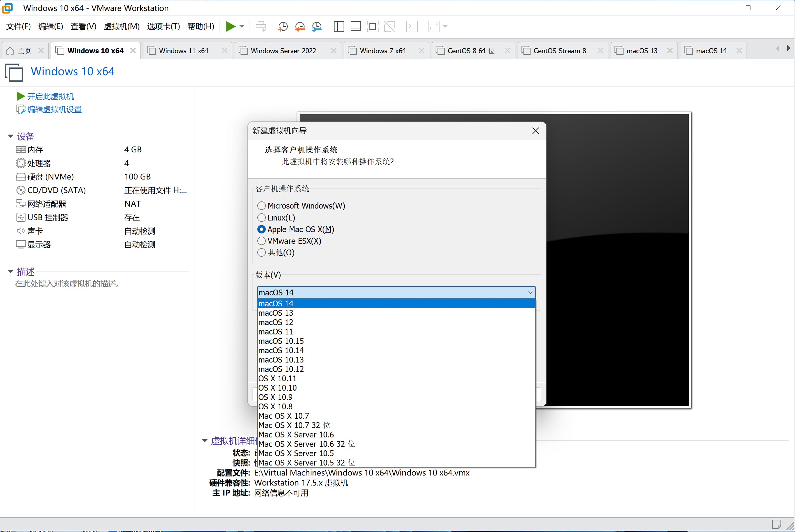
Task: Select Apple Mac OS X radio button
Action: point(261,229)
